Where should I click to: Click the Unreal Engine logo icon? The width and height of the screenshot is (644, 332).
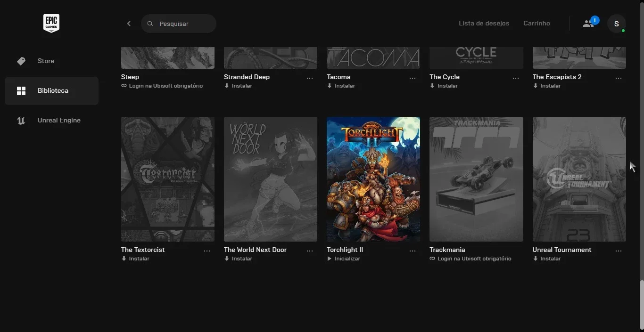click(21, 121)
